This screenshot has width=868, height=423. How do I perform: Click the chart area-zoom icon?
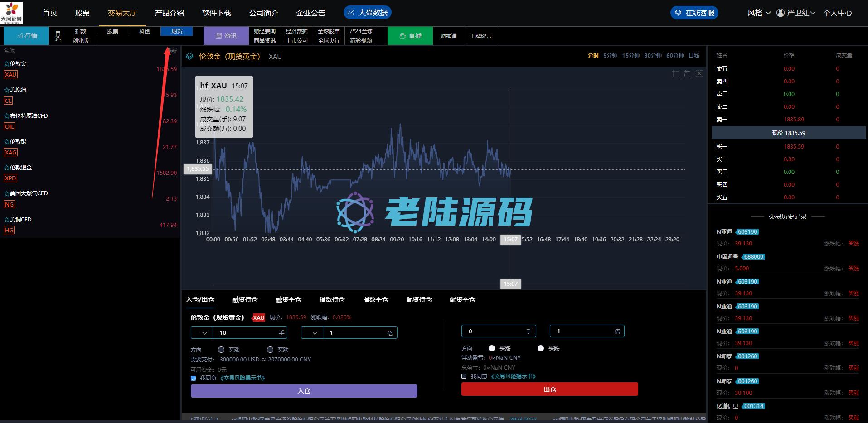point(676,74)
